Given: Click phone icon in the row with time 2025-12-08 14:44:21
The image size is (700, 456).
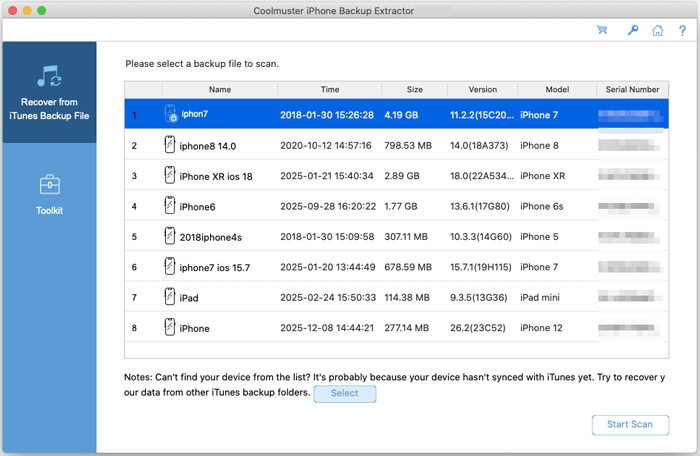Looking at the screenshot, I should (170, 327).
